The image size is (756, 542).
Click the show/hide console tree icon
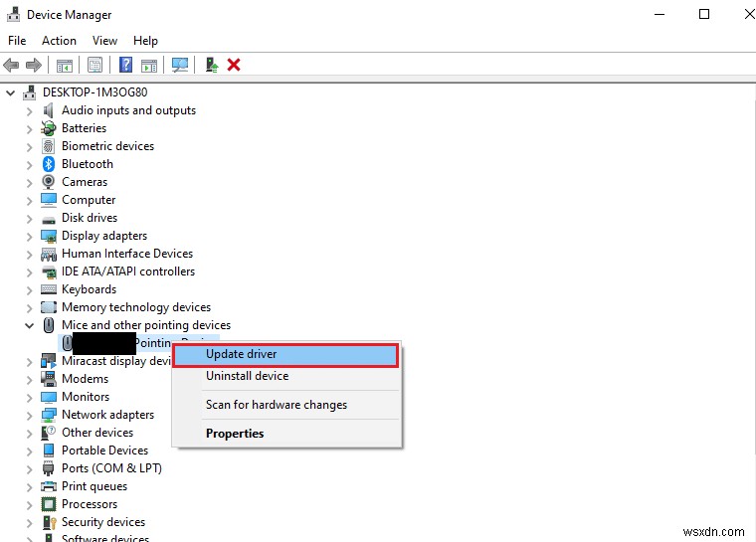(x=65, y=65)
